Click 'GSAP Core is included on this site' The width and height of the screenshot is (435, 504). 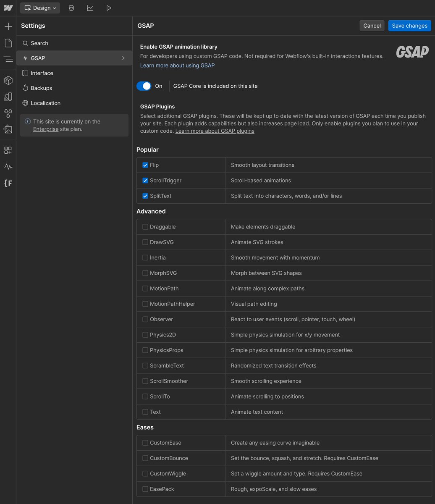click(215, 86)
